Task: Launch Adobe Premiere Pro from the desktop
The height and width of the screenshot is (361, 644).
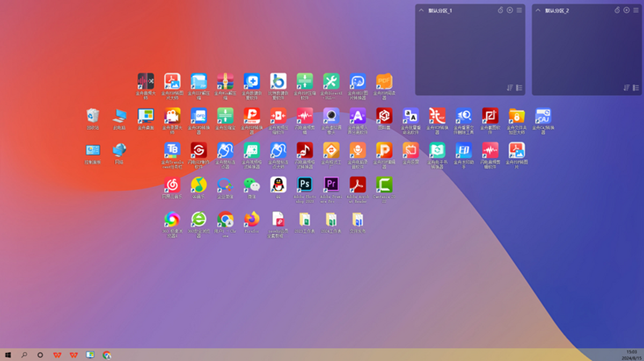Action: [331, 185]
